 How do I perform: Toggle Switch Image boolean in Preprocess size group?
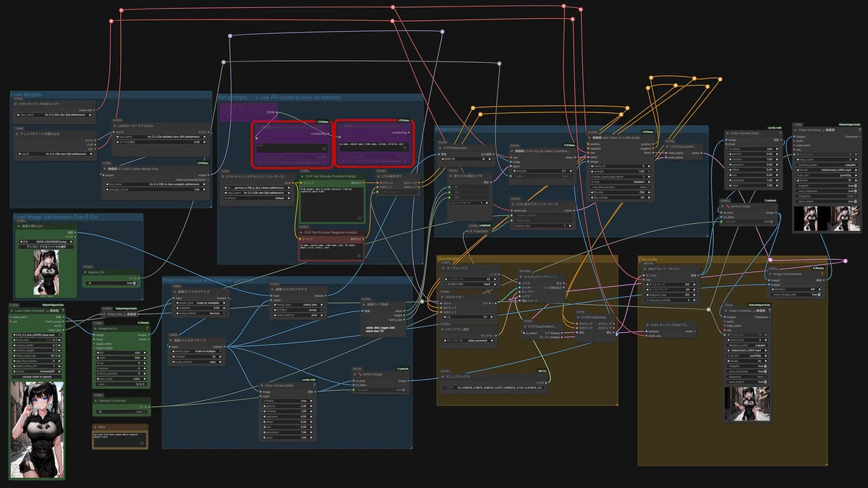(380, 390)
